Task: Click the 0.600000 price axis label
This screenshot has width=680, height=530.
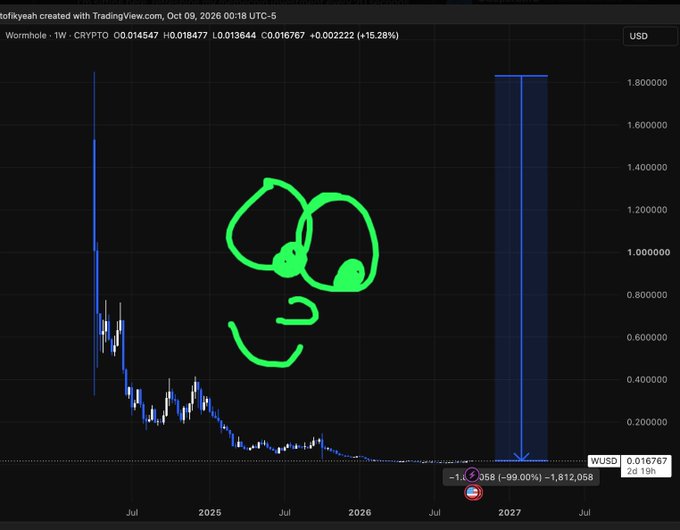Action: 647,337
